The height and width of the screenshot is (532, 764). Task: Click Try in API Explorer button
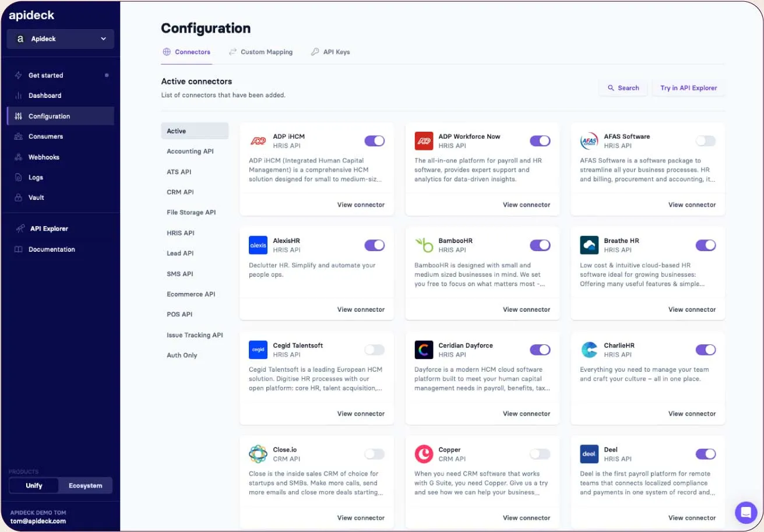pos(688,88)
